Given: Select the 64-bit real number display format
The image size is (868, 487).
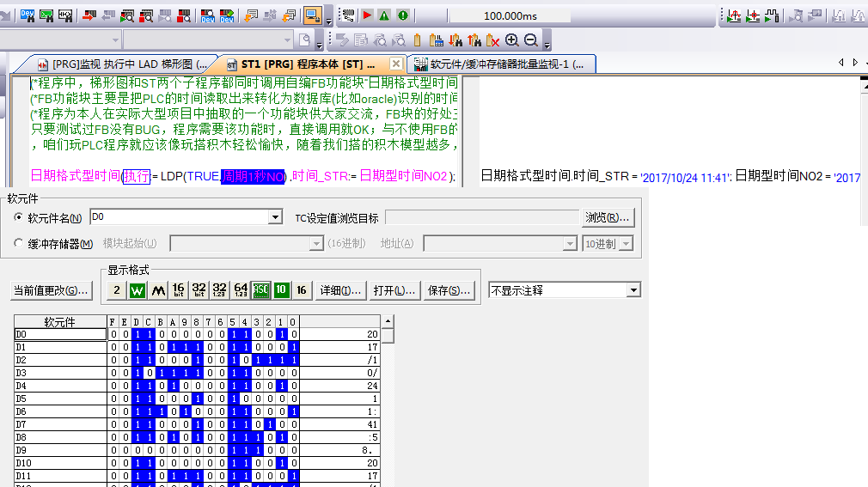Looking at the screenshot, I should [241, 290].
